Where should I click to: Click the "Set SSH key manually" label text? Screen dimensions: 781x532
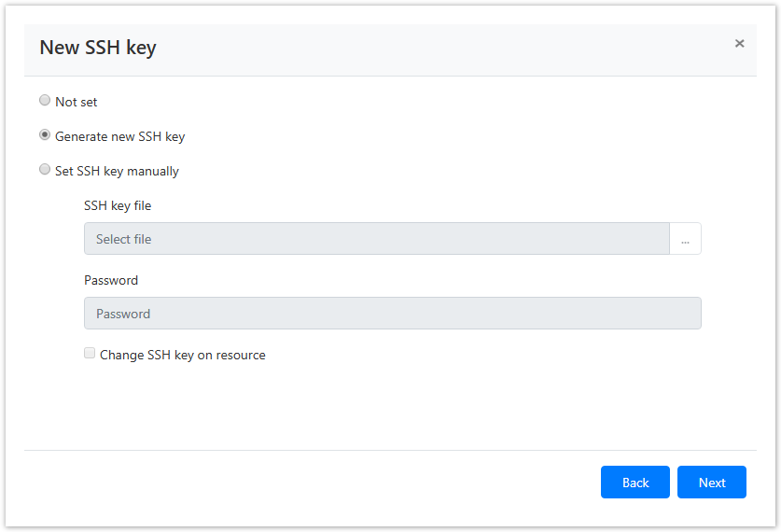click(x=117, y=171)
